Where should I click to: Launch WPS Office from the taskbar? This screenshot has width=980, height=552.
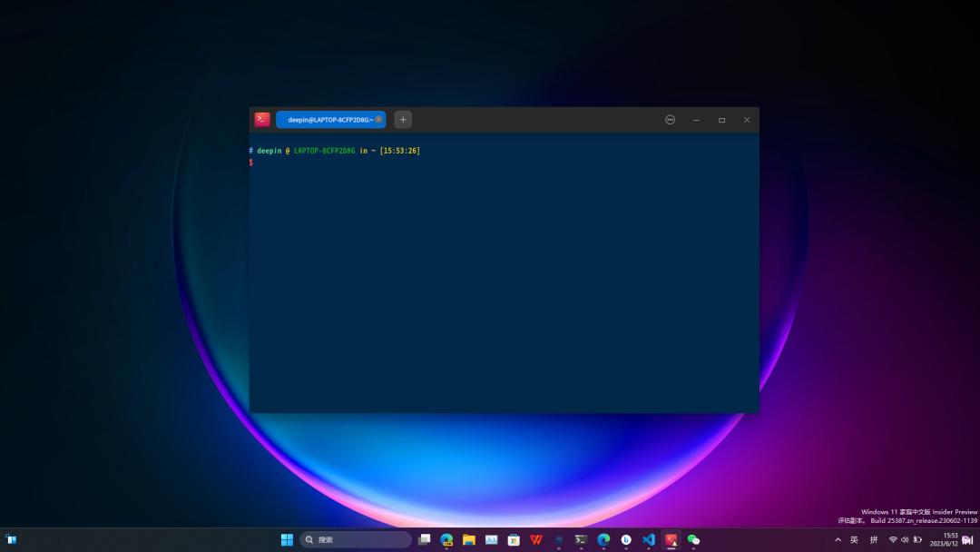pyautogui.click(x=534, y=538)
